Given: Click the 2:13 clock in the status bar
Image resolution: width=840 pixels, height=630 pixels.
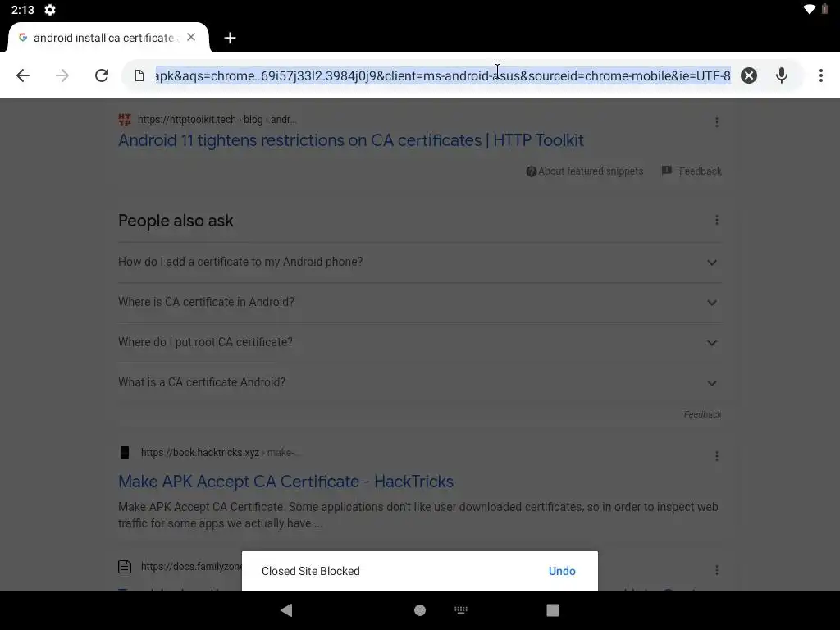Looking at the screenshot, I should (22, 10).
